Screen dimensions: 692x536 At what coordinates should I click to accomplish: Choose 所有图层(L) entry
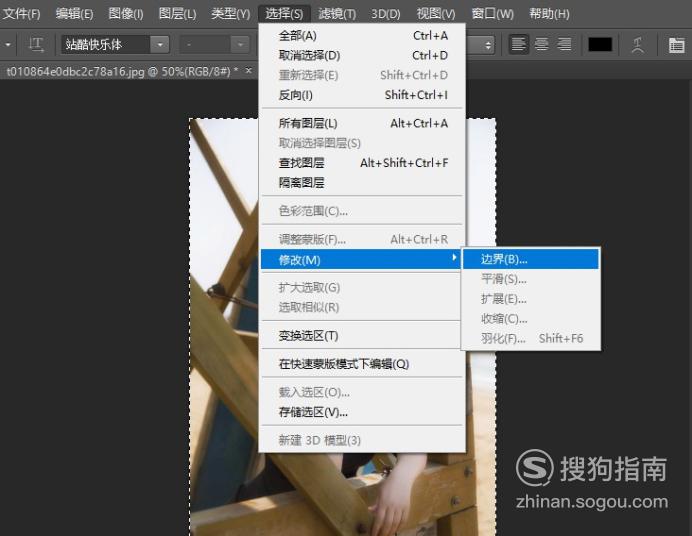[362, 123]
